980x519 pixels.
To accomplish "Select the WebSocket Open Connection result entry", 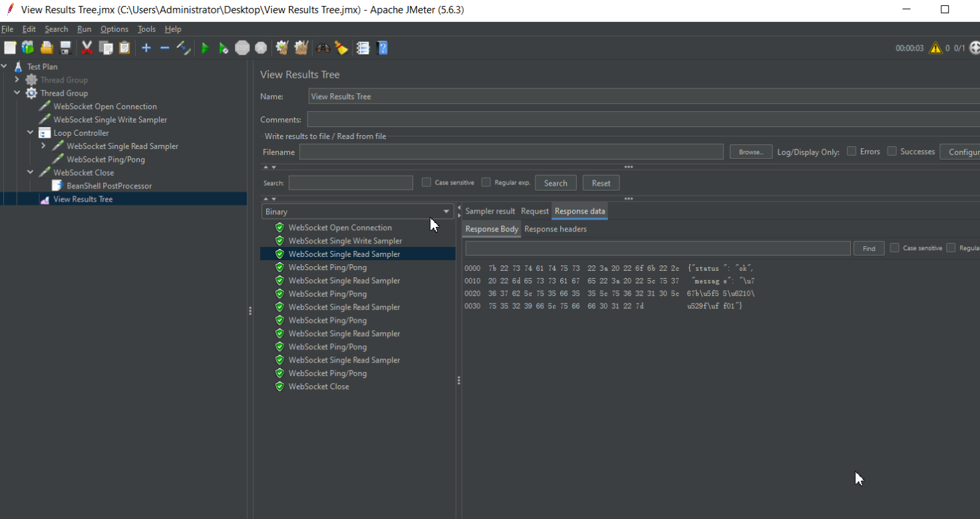I will coord(340,228).
